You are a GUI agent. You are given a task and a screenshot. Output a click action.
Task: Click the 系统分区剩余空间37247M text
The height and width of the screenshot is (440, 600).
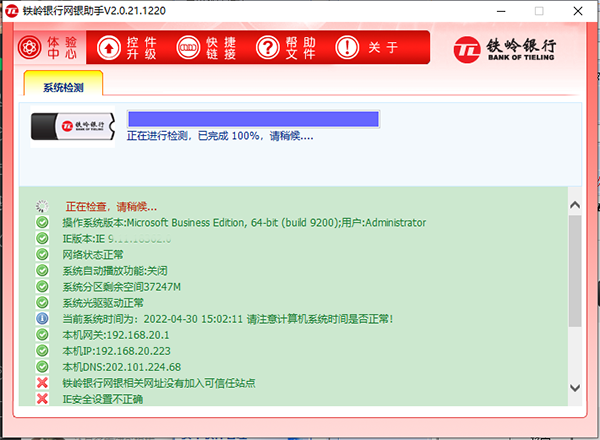coord(121,287)
